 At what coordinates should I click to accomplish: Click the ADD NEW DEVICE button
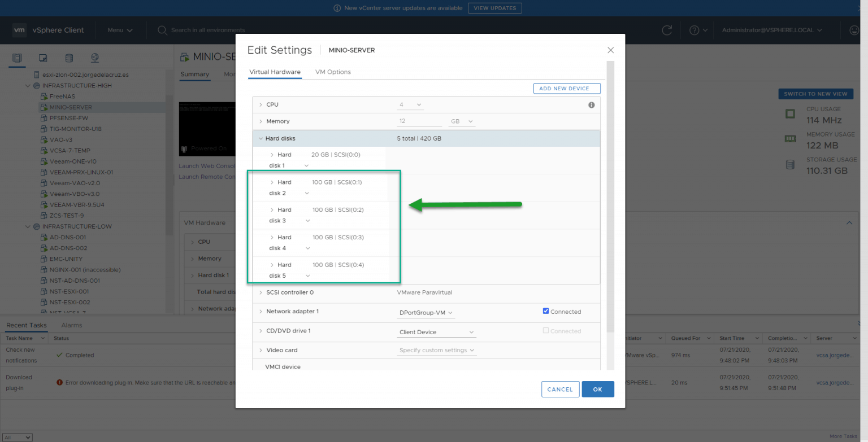coord(566,89)
